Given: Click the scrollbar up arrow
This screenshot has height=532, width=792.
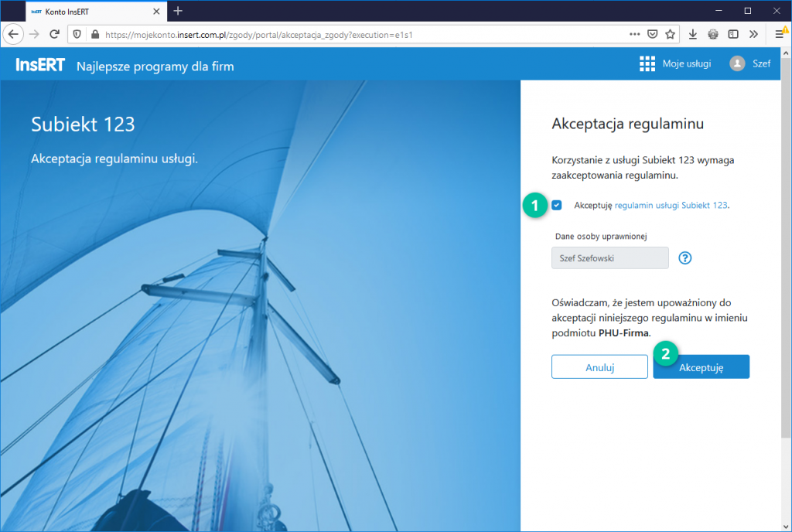Looking at the screenshot, I should (x=786, y=53).
